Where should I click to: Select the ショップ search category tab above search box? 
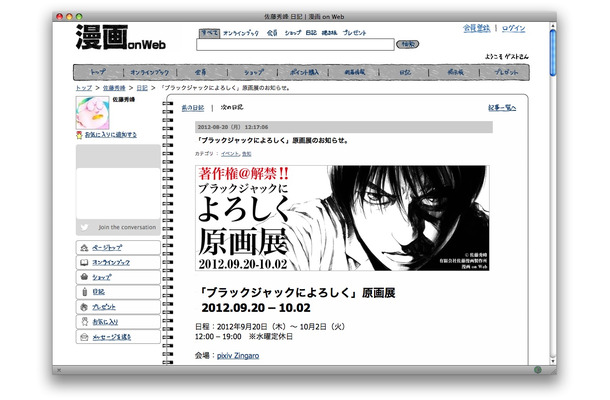pos(293,33)
